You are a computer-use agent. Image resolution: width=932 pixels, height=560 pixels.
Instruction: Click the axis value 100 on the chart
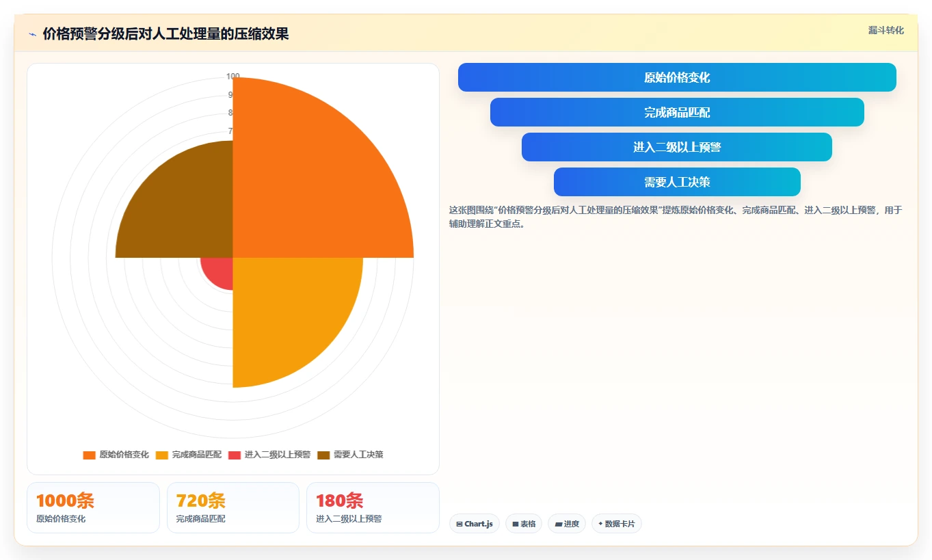(232, 77)
